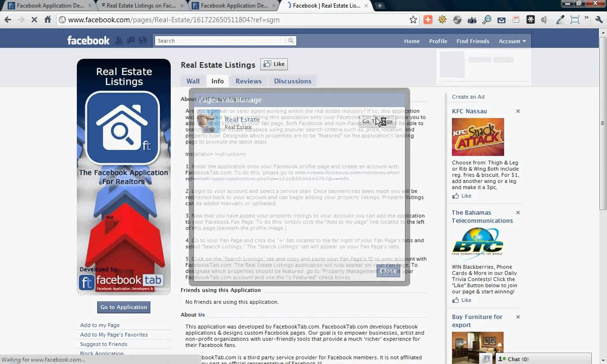
Task: Stop page loading with the X button
Action: [x=34, y=20]
